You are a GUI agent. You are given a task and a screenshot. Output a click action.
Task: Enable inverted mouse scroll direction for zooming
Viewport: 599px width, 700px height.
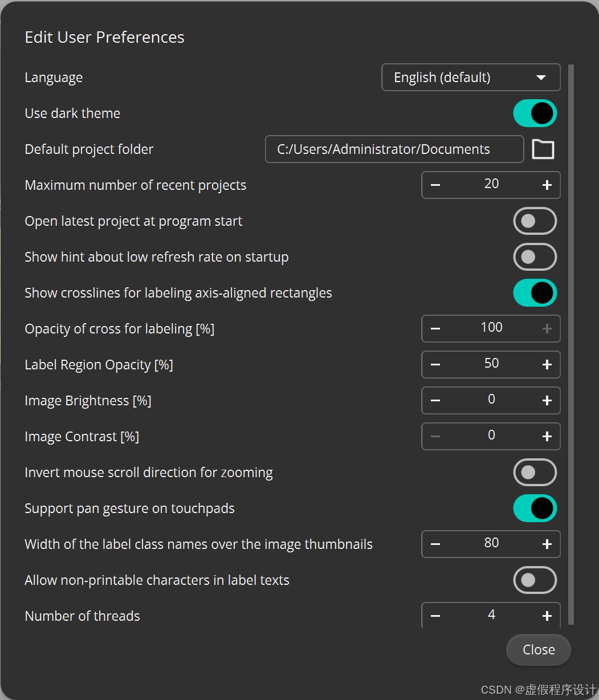click(535, 472)
